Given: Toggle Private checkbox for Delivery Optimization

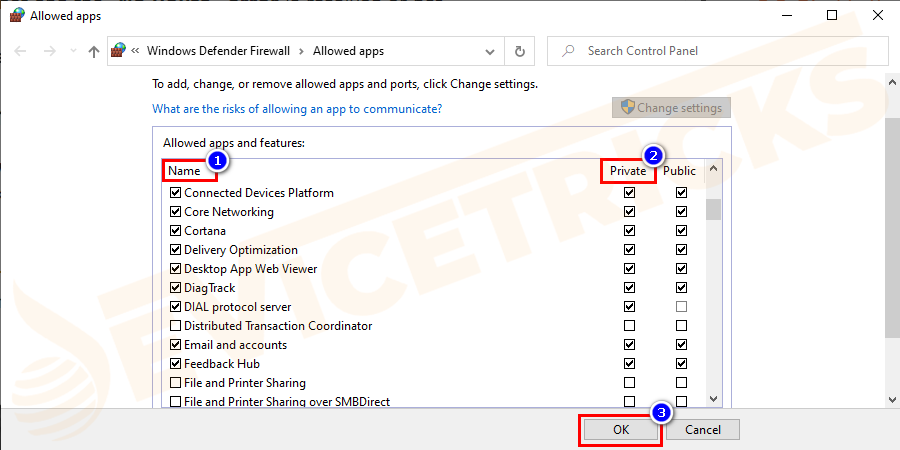Looking at the screenshot, I should click(630, 250).
